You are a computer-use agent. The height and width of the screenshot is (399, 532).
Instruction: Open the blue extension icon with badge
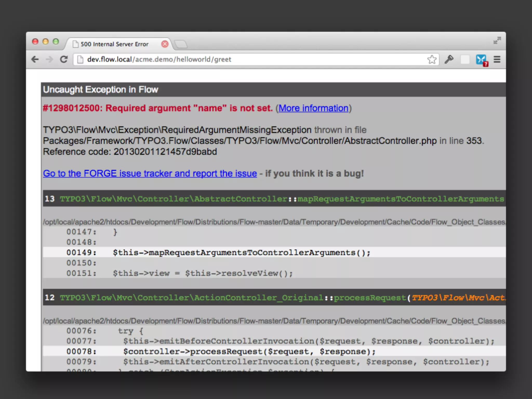coord(481,60)
